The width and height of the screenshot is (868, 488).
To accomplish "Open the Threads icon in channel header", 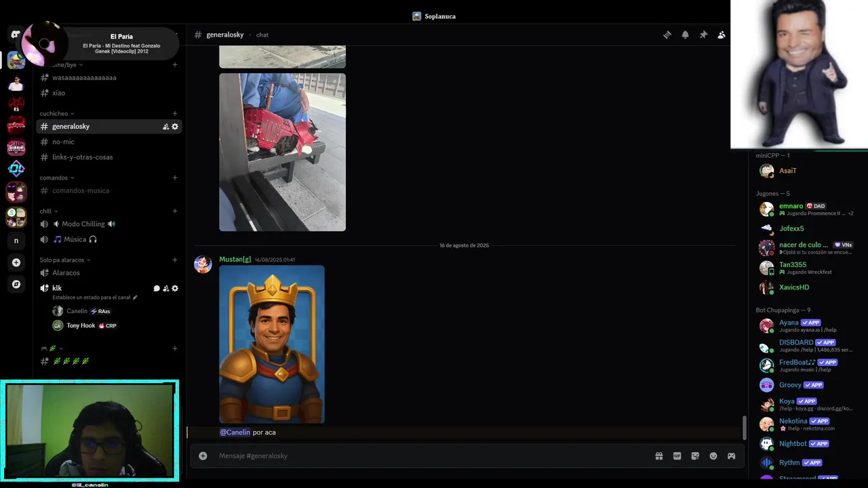I will point(667,35).
